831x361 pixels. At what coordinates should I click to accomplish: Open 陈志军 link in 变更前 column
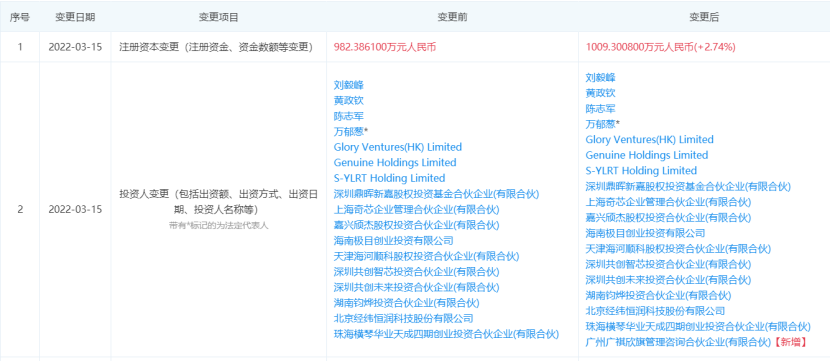point(349,116)
